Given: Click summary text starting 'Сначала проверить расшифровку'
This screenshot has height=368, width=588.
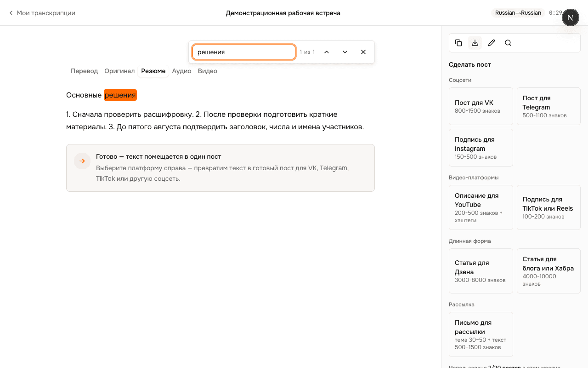Looking at the screenshot, I should click(x=215, y=121).
